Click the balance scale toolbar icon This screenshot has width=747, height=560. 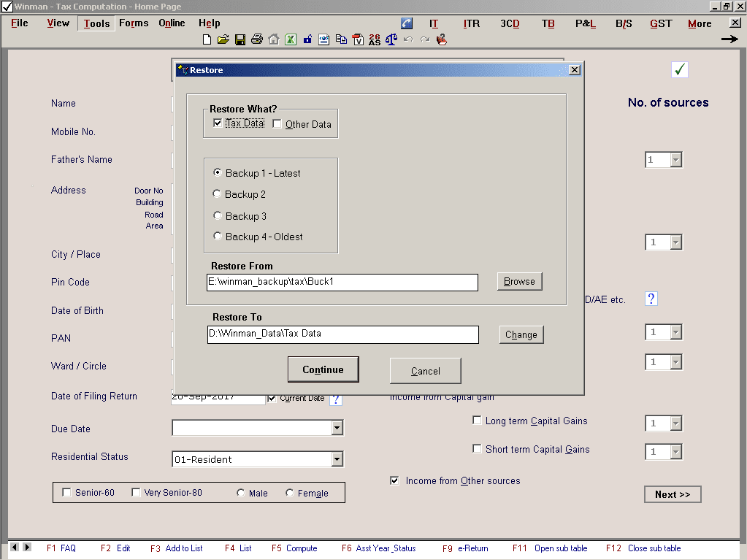click(391, 39)
